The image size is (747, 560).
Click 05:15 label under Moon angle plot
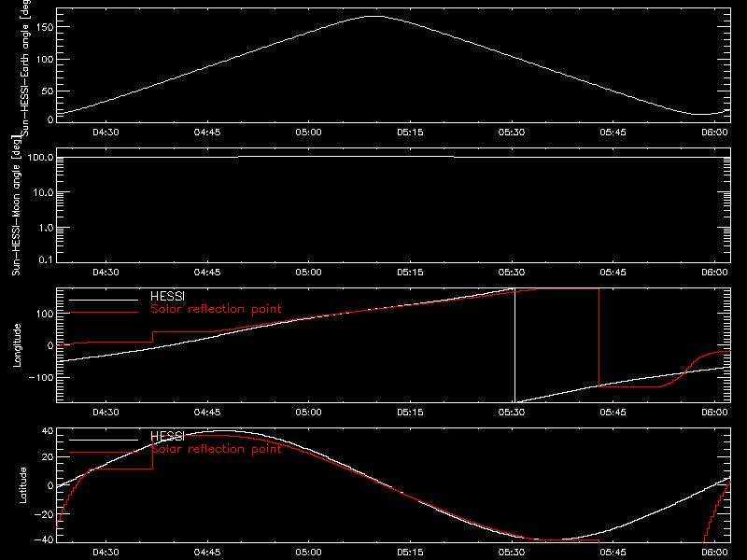click(410, 273)
